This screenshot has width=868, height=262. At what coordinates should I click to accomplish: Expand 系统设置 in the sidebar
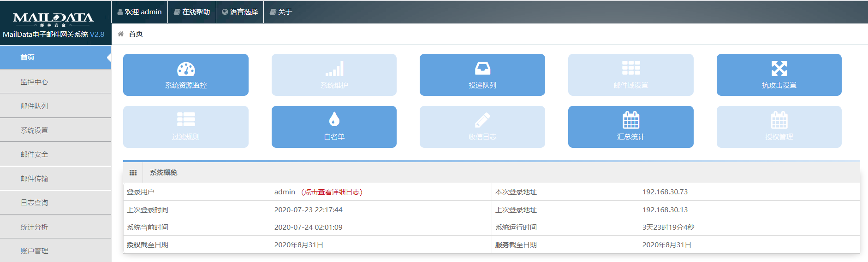[x=55, y=130]
